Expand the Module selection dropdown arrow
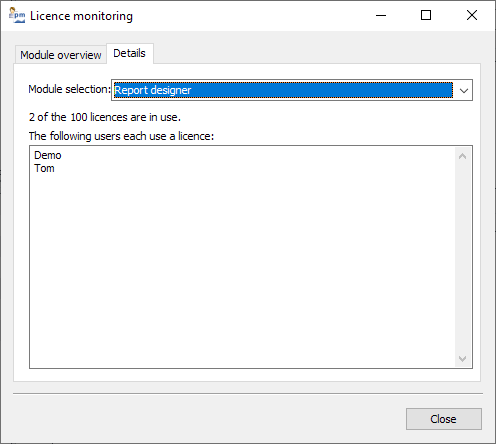 point(464,90)
